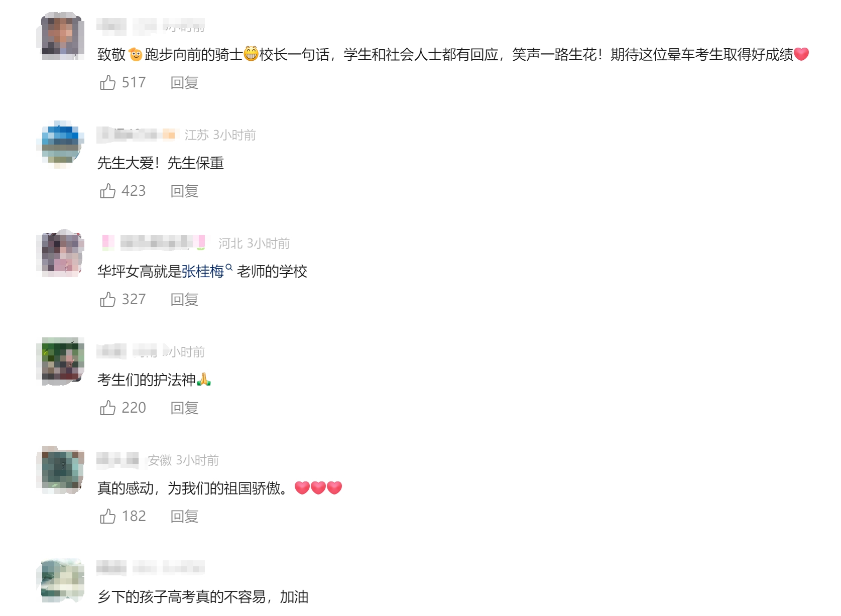Open the 安徽 commenter's username
Viewport: 841px width, 616px height.
point(118,460)
